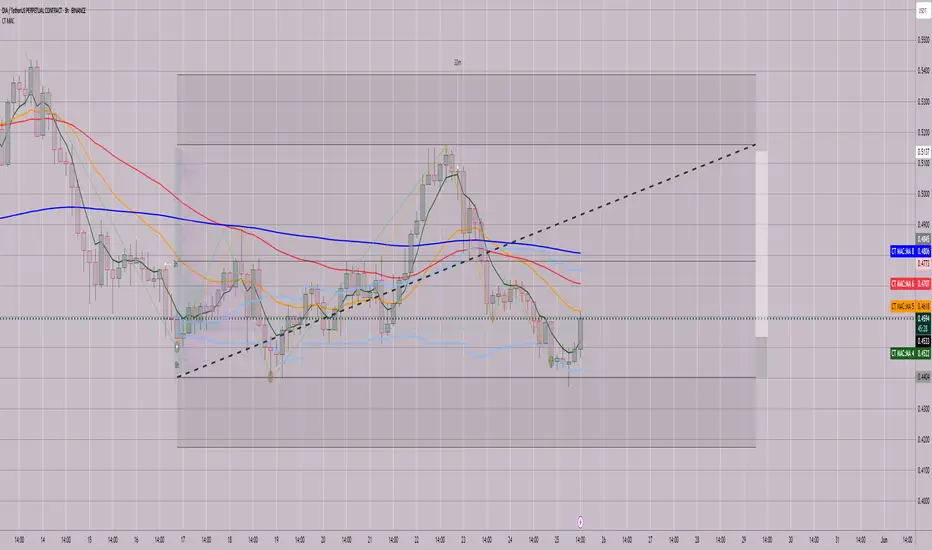Click the 0.4200 price axis value
The height and width of the screenshot is (550, 932).
(923, 439)
